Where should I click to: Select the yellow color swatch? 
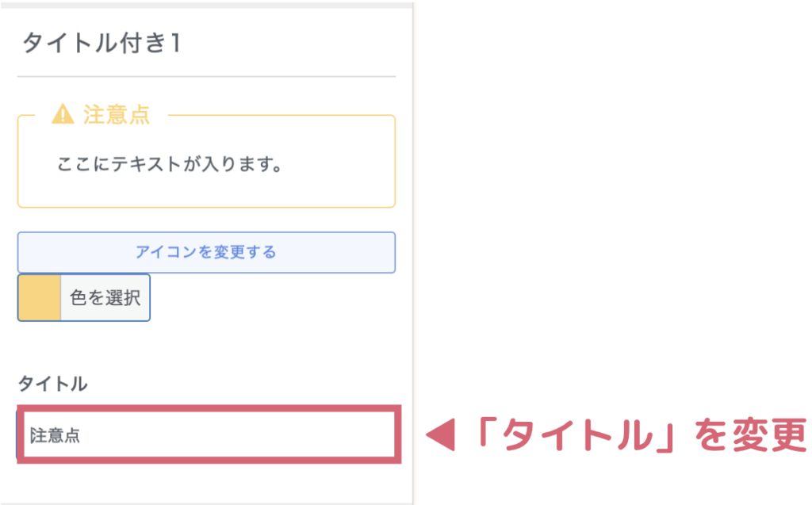click(40, 298)
